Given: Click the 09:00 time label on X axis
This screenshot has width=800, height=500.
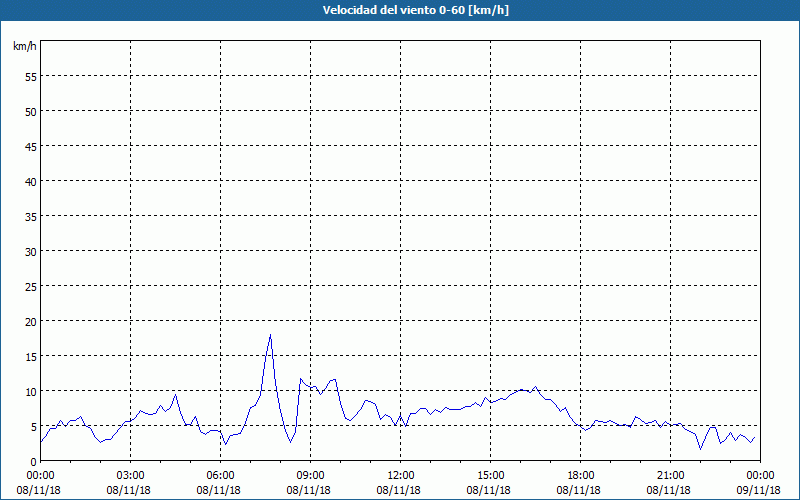Looking at the screenshot, I should pos(310,476).
